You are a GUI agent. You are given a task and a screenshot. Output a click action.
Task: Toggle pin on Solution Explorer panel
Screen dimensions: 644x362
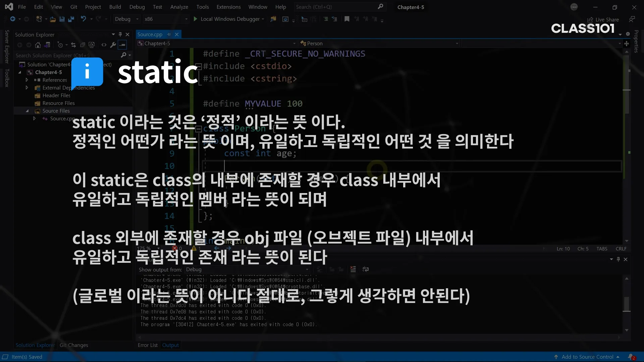pyautogui.click(x=120, y=35)
